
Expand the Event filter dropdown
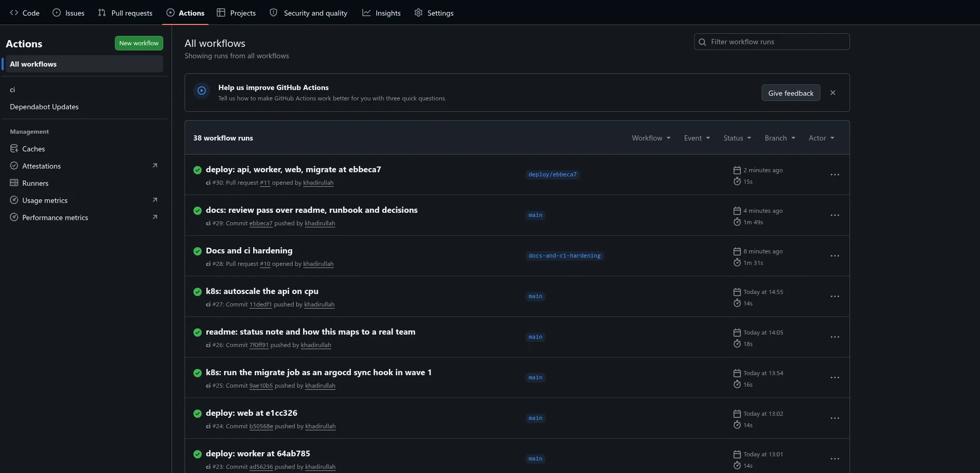[x=697, y=138]
